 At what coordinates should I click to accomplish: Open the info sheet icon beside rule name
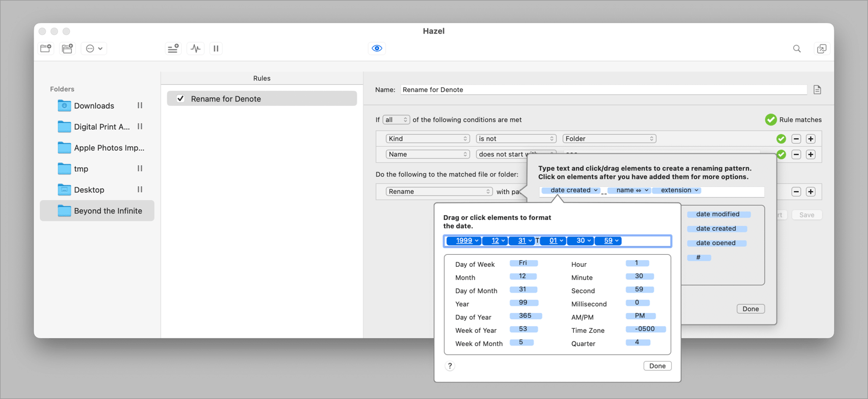click(817, 89)
